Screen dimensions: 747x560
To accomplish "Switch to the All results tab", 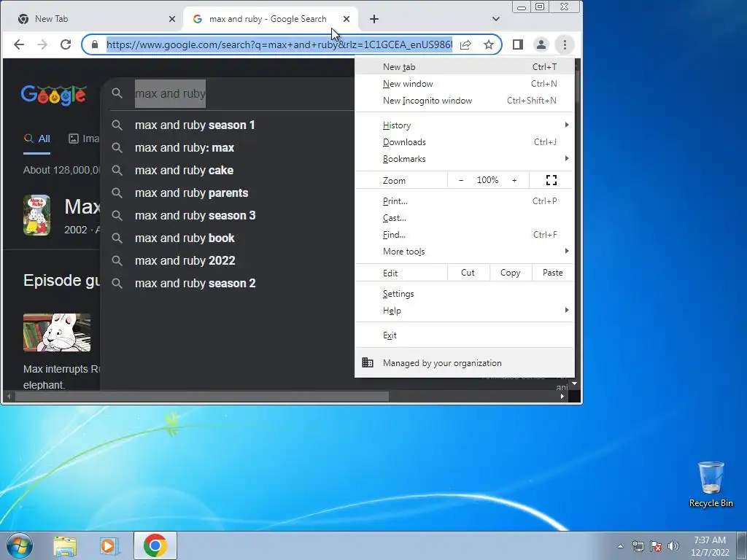I will (x=37, y=139).
